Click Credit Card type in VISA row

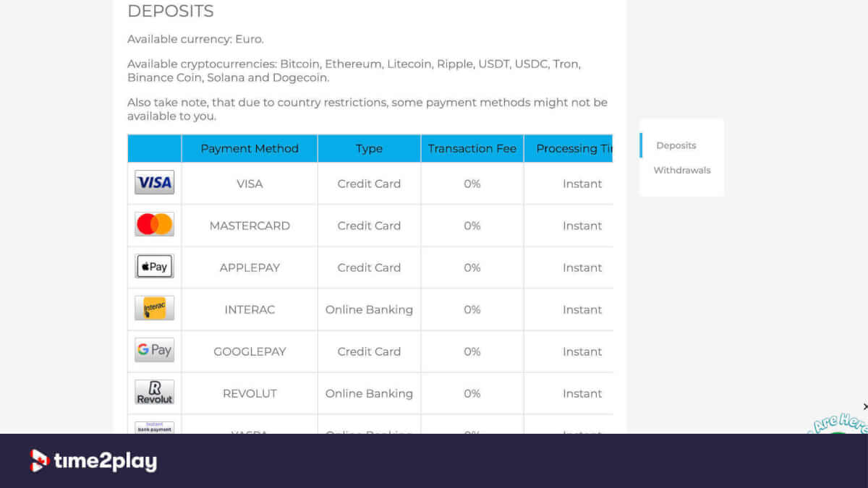[369, 184]
